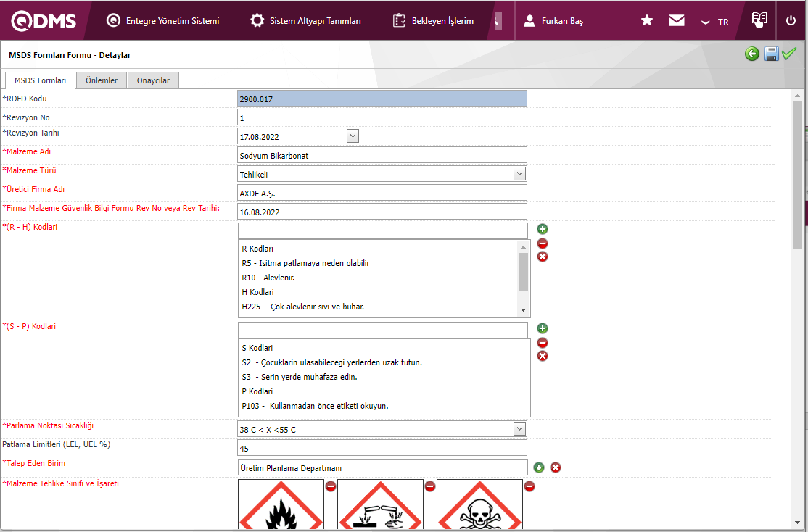This screenshot has height=532, width=808.
Task: Open the Parlama Noktası Sıcaklığı dropdown
Action: [519, 429]
